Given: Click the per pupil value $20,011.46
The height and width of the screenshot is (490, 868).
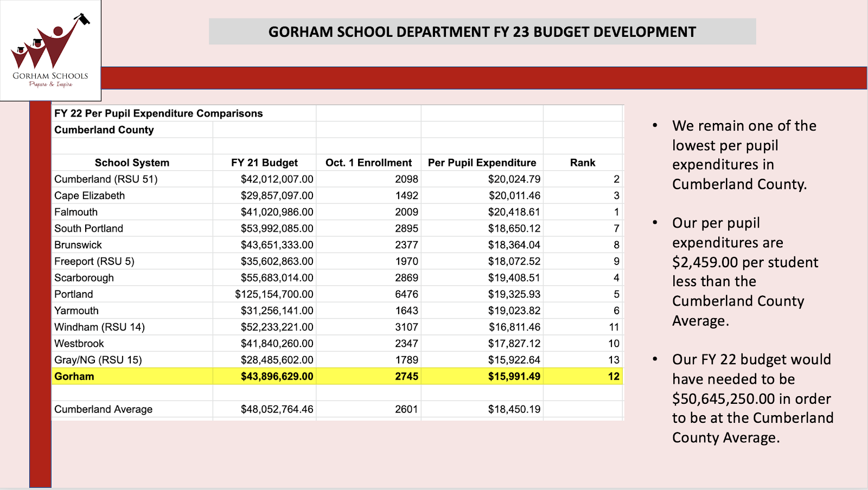Looking at the screenshot, I should [x=514, y=196].
